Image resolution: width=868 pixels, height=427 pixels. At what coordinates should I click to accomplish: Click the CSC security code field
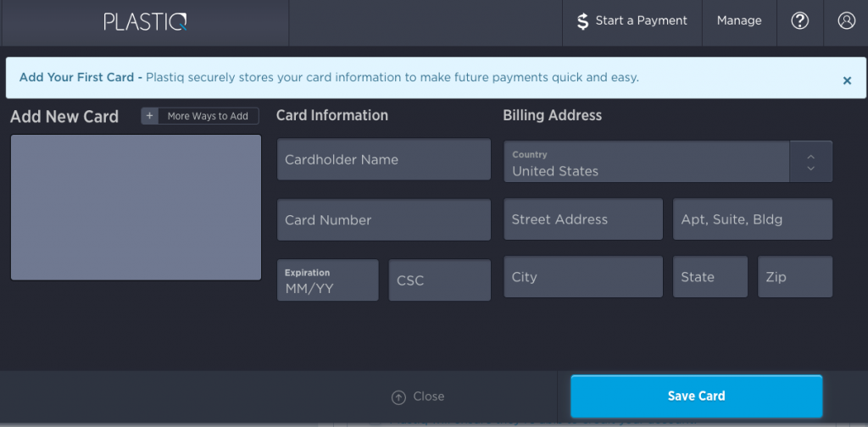(439, 280)
